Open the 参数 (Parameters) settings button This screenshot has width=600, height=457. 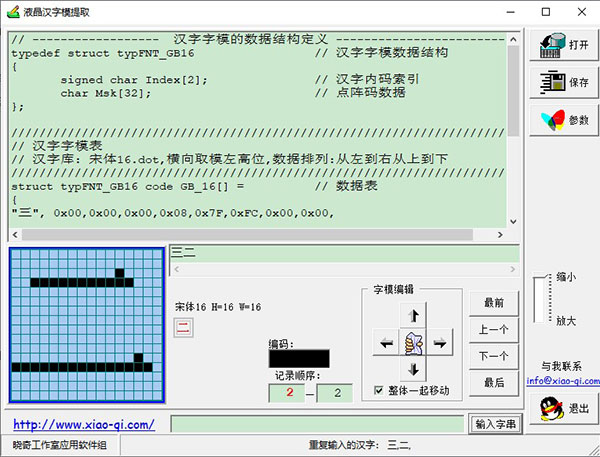563,120
